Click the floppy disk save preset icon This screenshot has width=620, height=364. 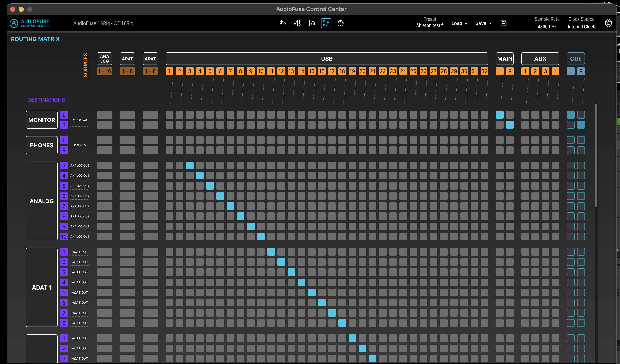[x=503, y=23]
